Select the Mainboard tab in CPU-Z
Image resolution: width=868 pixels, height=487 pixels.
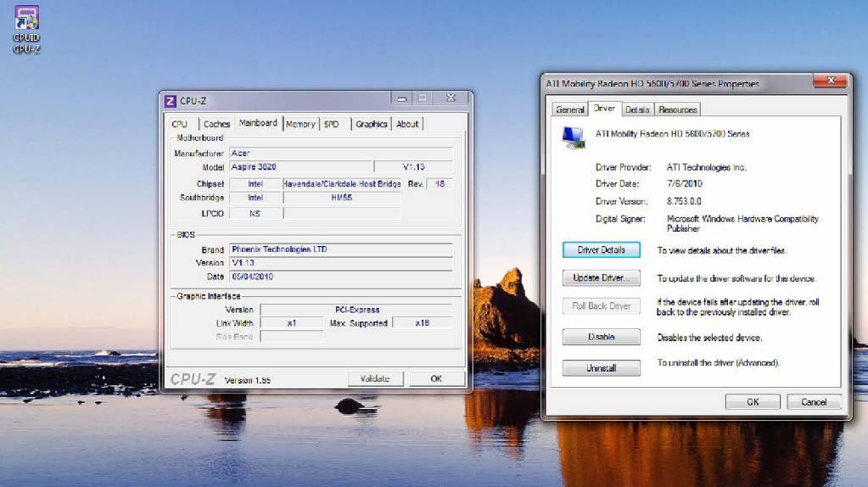point(258,123)
